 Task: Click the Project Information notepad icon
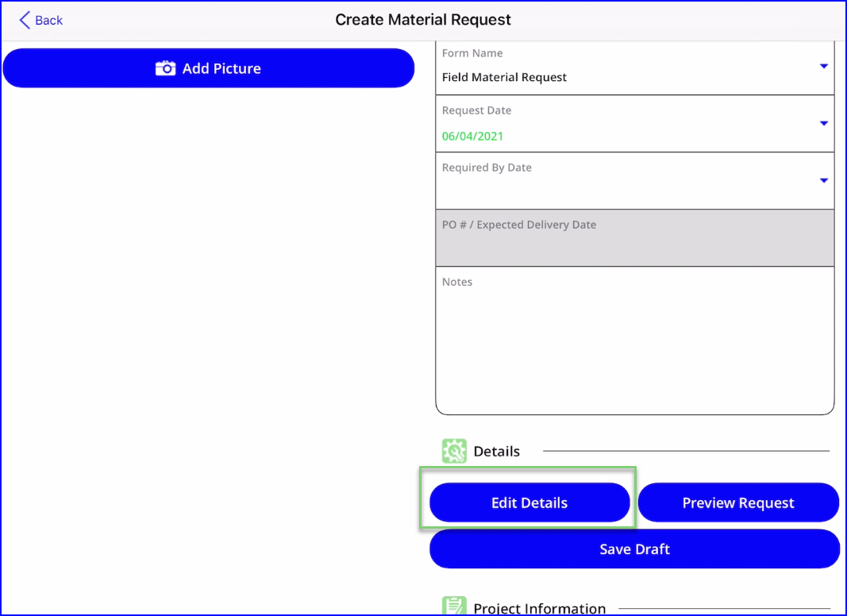[454, 606]
